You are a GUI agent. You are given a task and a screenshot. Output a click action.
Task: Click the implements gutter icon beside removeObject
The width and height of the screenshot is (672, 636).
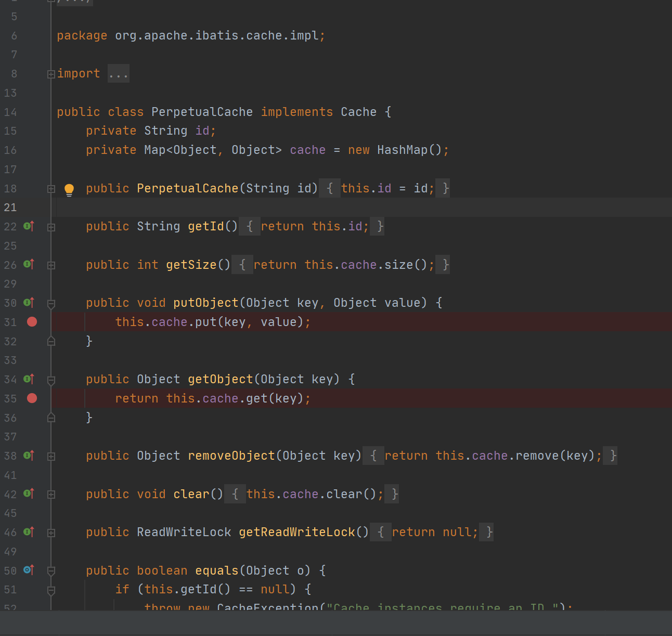[x=29, y=456]
